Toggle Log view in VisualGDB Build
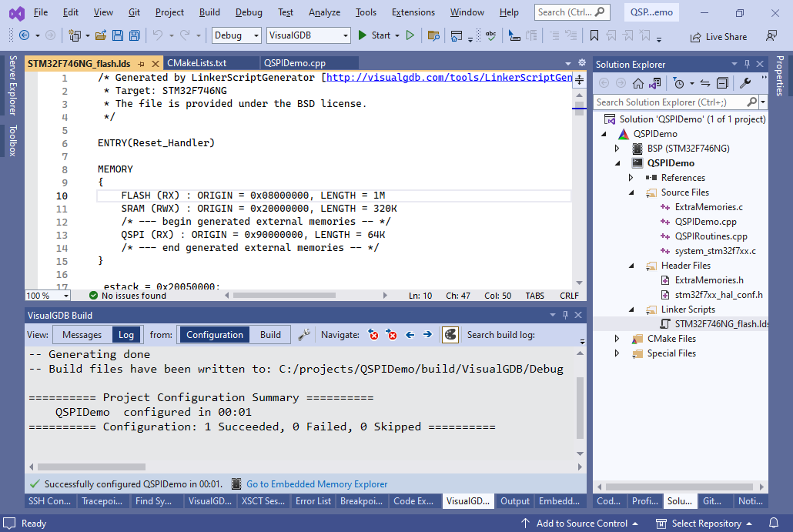 pyautogui.click(x=126, y=335)
